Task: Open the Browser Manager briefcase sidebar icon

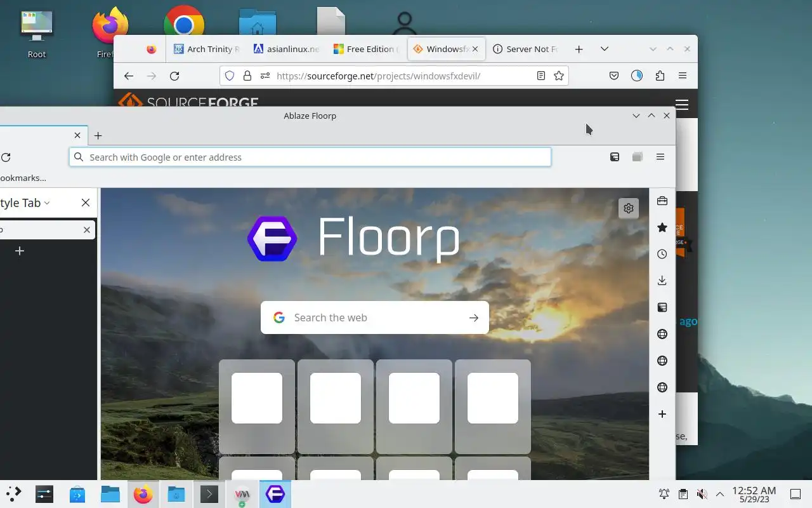Action: [x=662, y=201]
